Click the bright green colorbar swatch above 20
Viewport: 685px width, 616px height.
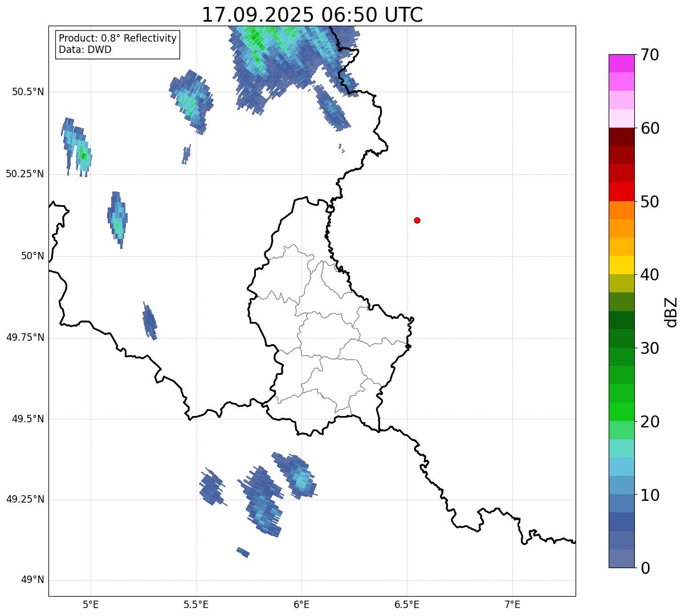[x=622, y=412]
